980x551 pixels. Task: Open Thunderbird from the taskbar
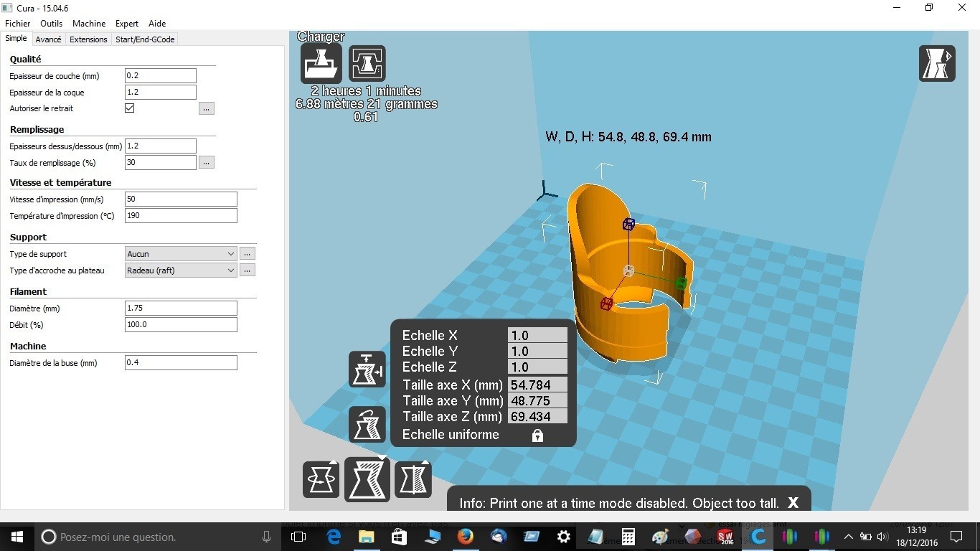point(499,537)
